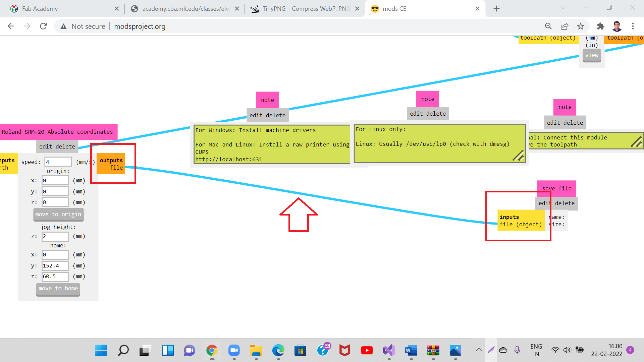Screen dimensions: 644x362
Task: Share this page icon
Action: coord(565,26)
